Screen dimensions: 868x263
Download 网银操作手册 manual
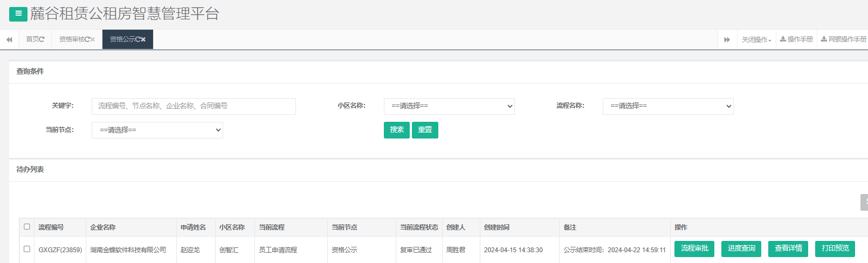[843, 39]
